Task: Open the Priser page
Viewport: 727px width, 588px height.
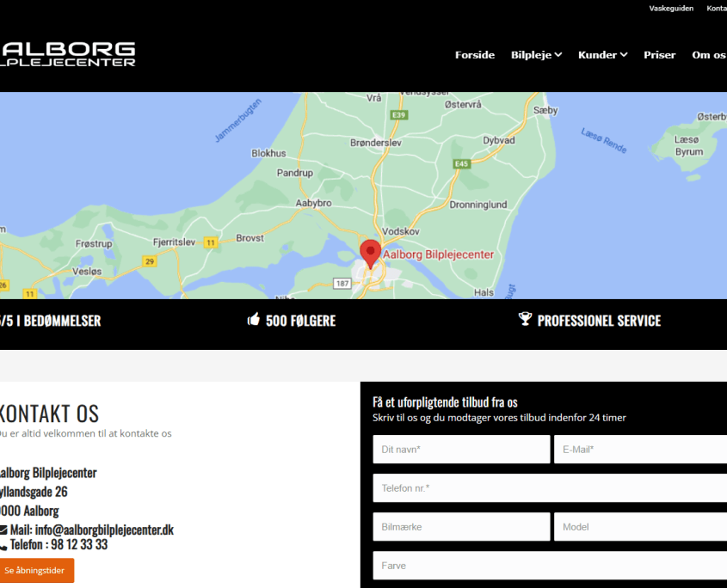Action: (x=659, y=55)
